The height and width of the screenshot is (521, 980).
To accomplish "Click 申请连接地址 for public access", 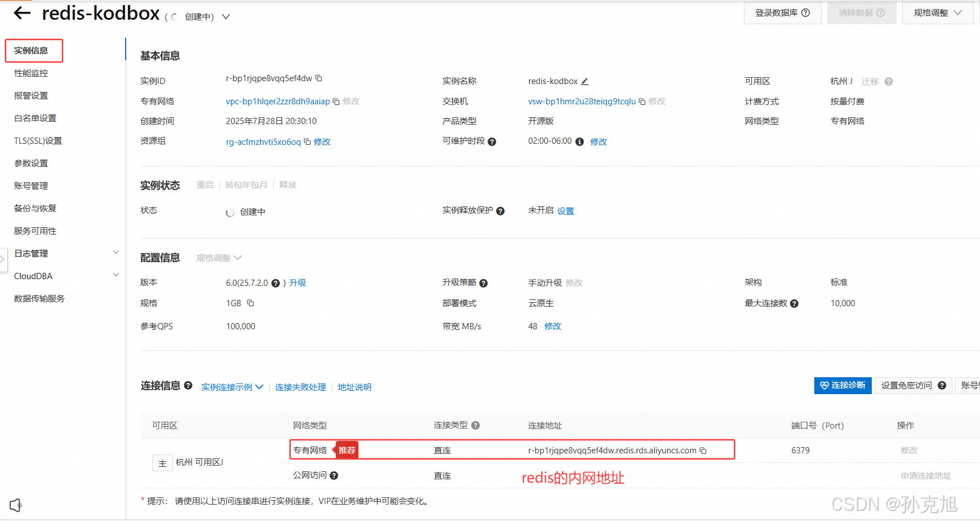I will tap(926, 476).
